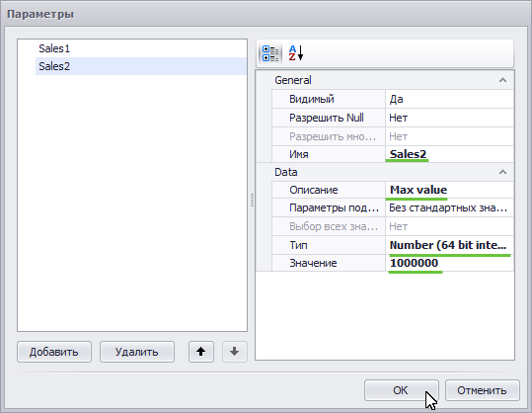532x413 pixels.
Task: Click the vertical splitter grip between panels
Action: (252, 200)
